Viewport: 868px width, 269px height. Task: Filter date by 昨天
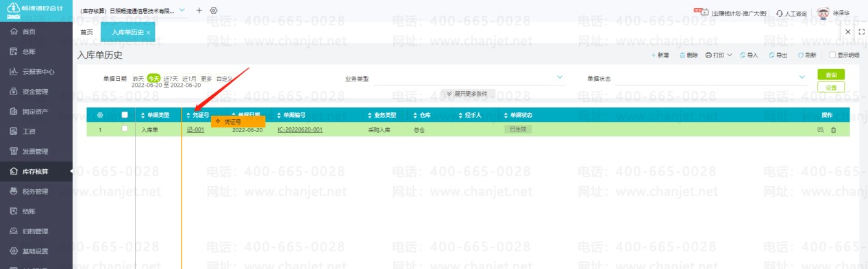[x=138, y=79]
